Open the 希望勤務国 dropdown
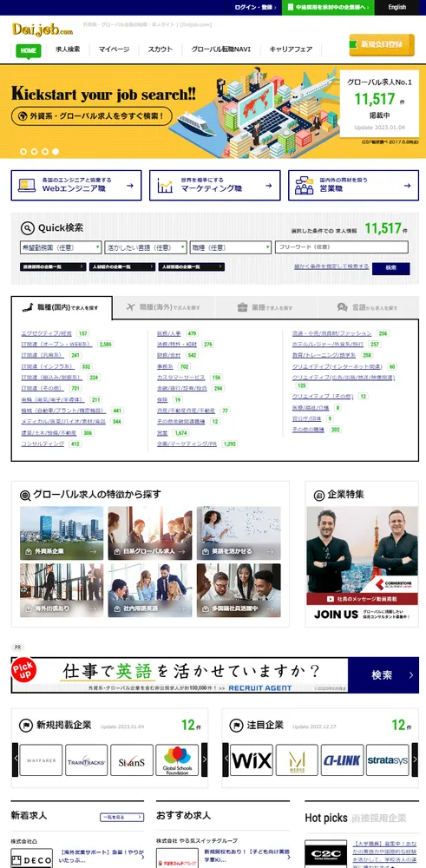 [61, 247]
